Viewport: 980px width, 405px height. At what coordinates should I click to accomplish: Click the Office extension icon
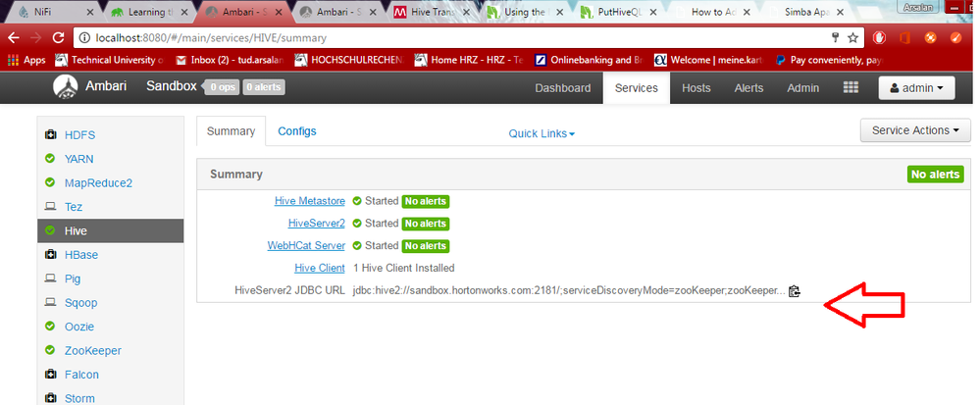point(903,38)
